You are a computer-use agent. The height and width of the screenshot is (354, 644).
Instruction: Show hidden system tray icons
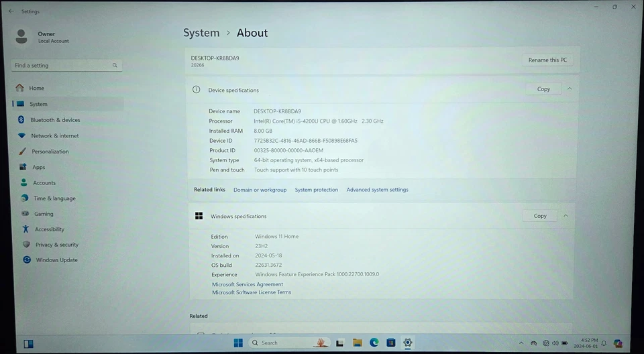pos(521,343)
